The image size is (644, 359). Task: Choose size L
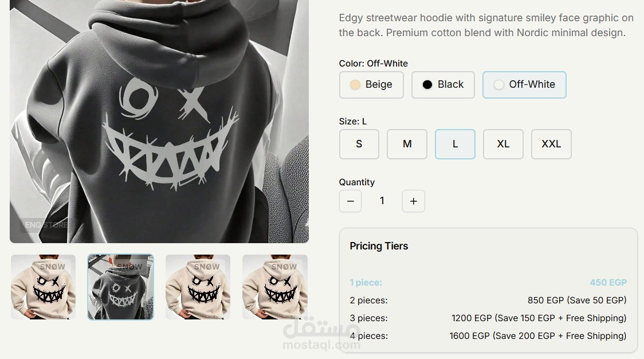point(455,145)
